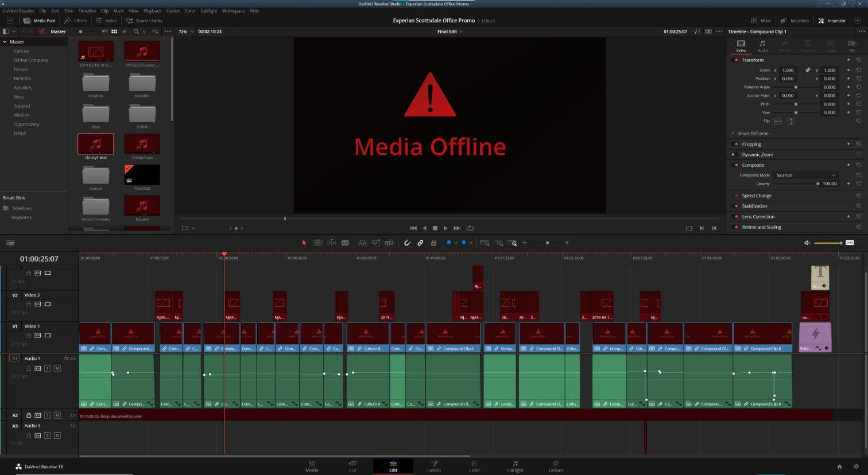Click the Flip Vertical button

(x=791, y=121)
